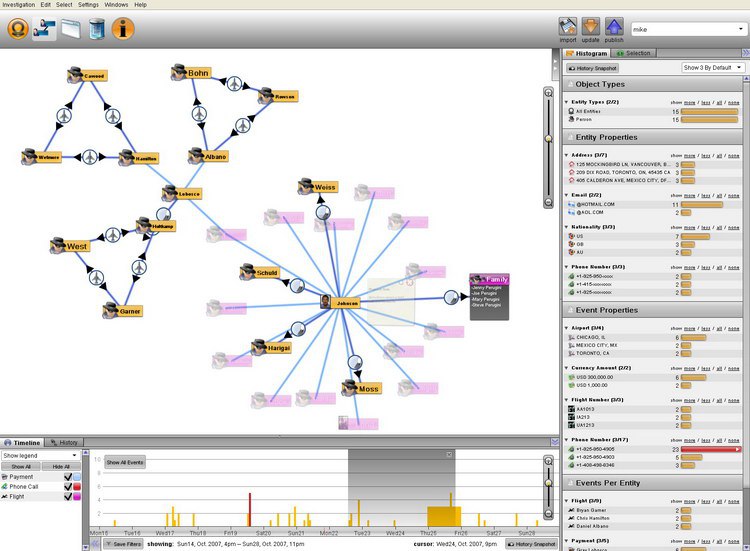Screen dimensions: 750x551
Task: Click the orange info icon in toolbar
Action: 124,29
